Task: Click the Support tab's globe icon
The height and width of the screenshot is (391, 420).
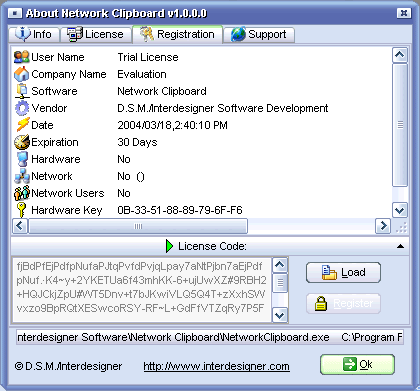Action: [x=238, y=34]
